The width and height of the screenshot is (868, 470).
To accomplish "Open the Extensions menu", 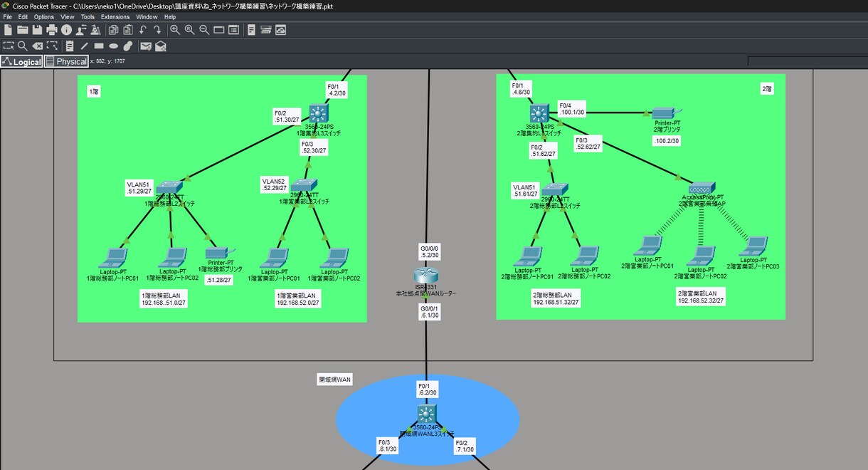I will pos(115,16).
